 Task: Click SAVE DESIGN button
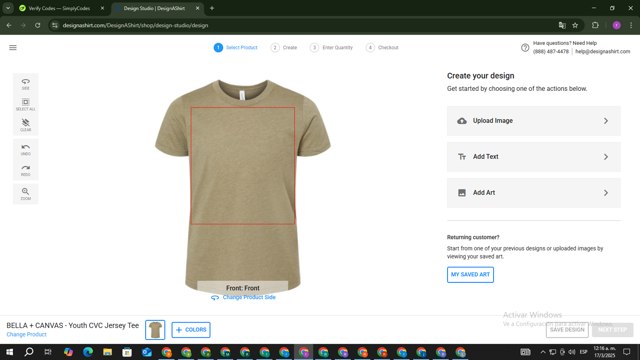pyautogui.click(x=567, y=330)
